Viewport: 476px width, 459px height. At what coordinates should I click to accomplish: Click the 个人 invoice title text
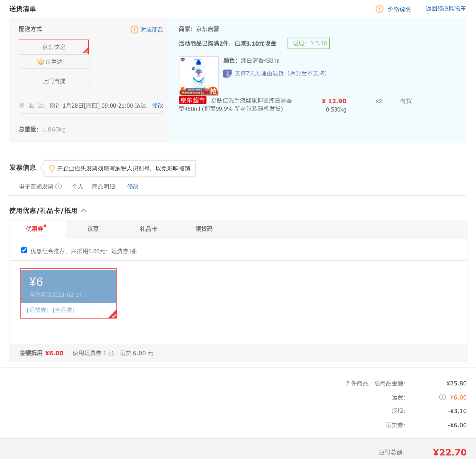(78, 186)
